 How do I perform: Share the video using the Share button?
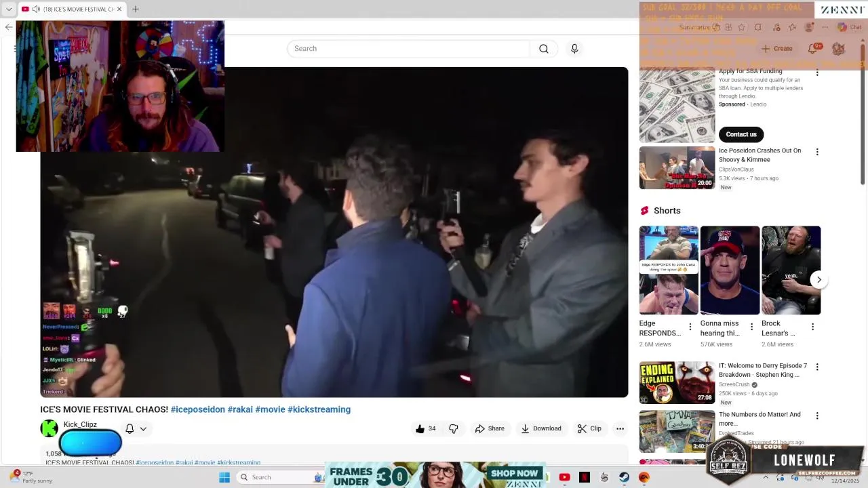point(490,428)
